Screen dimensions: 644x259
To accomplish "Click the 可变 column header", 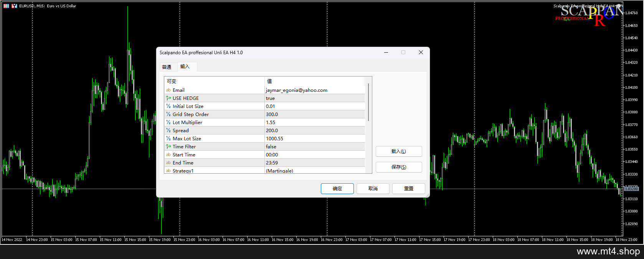I will (x=214, y=81).
